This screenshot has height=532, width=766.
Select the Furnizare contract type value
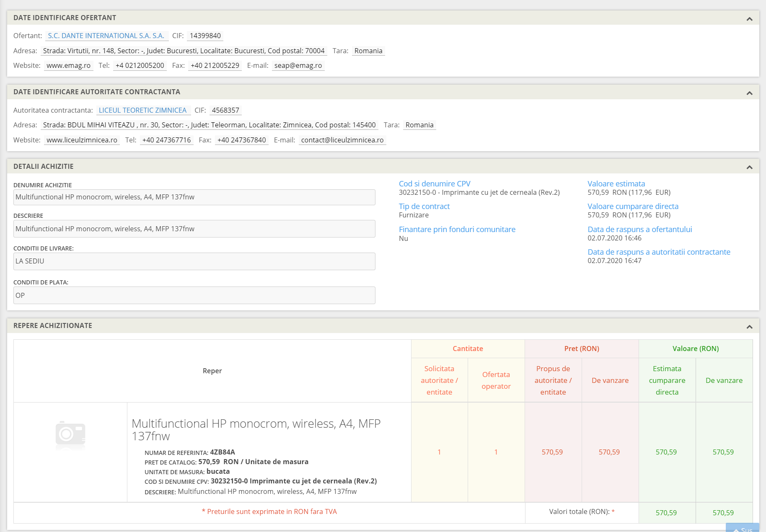pyautogui.click(x=414, y=215)
